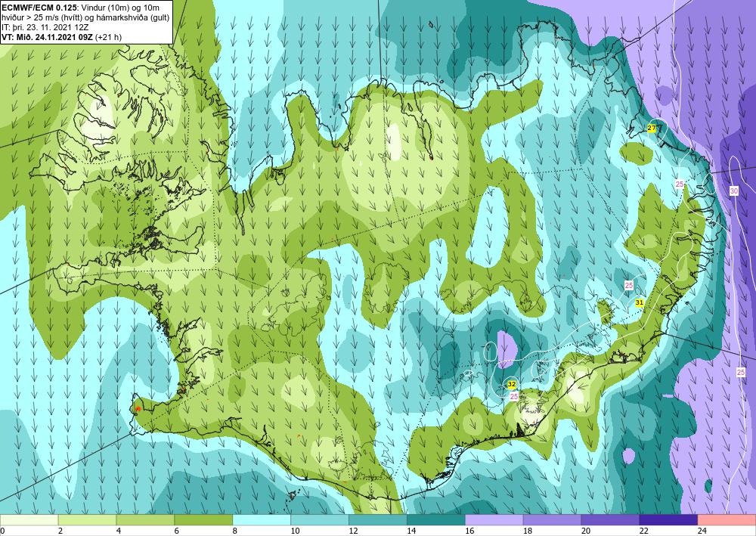Click the white gust contour label 30
Image resolution: width=756 pixels, height=536 pixels.
point(734,191)
